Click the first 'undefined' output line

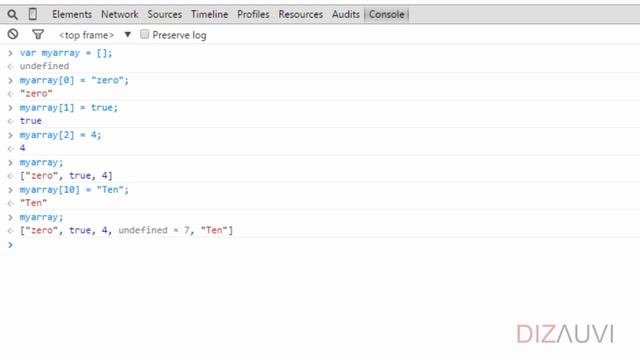(44, 66)
